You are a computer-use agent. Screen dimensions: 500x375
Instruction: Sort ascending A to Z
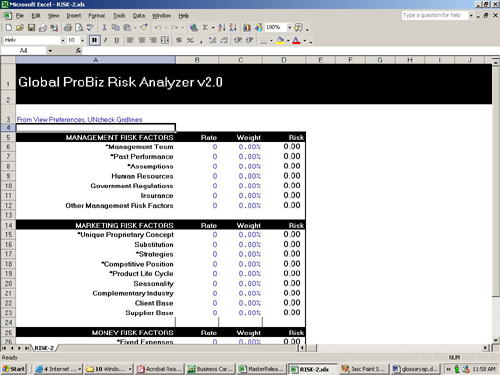pyautogui.click(x=222, y=28)
